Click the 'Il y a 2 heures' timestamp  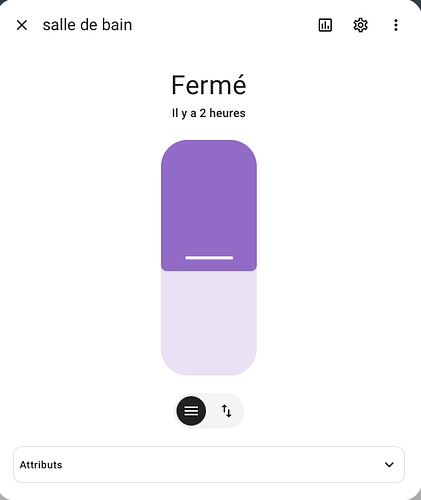click(209, 113)
